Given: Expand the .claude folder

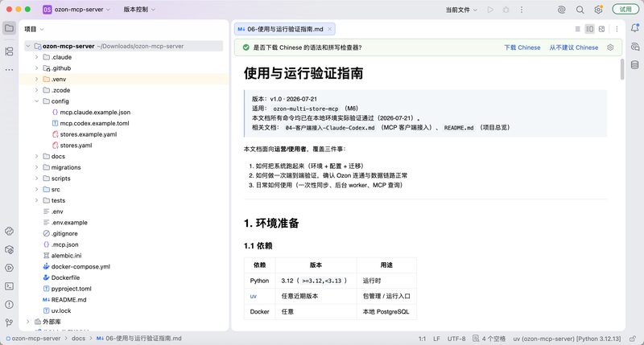Looking at the screenshot, I should 36,57.
